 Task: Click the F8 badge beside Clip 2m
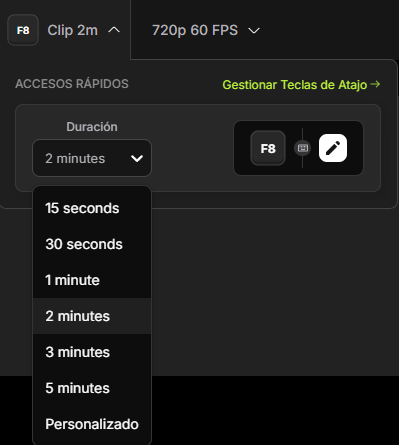(x=23, y=30)
